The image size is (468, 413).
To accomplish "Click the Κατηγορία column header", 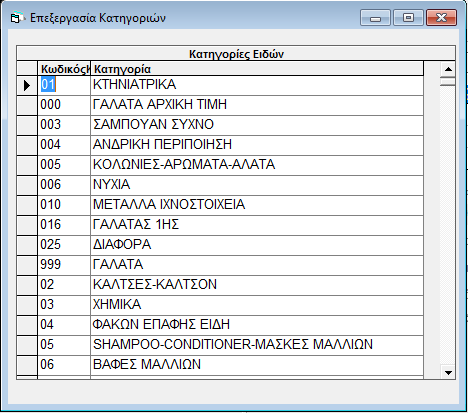I will (x=257, y=69).
